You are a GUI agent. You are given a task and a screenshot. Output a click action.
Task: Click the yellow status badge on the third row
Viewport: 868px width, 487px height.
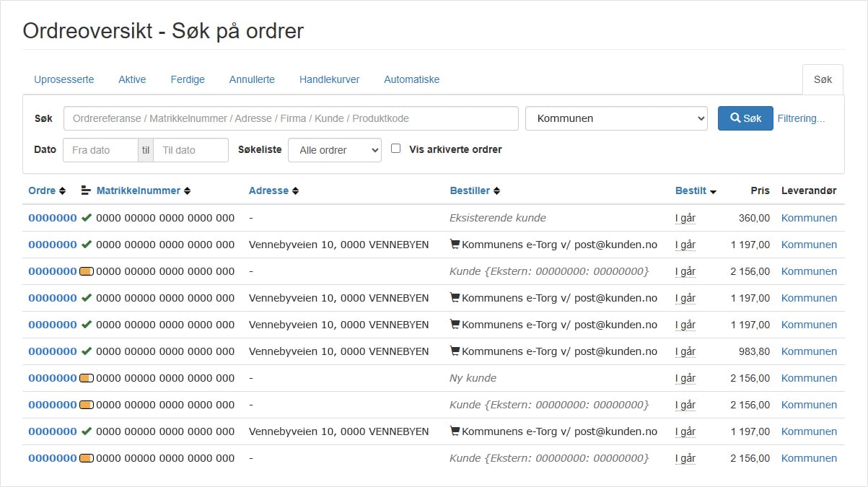(x=88, y=271)
